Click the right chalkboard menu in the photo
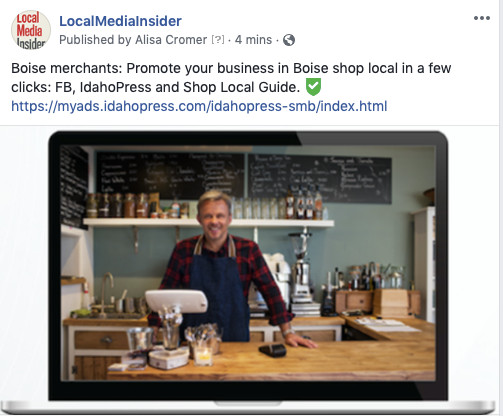The height and width of the screenshot is (416, 503). coord(319,178)
